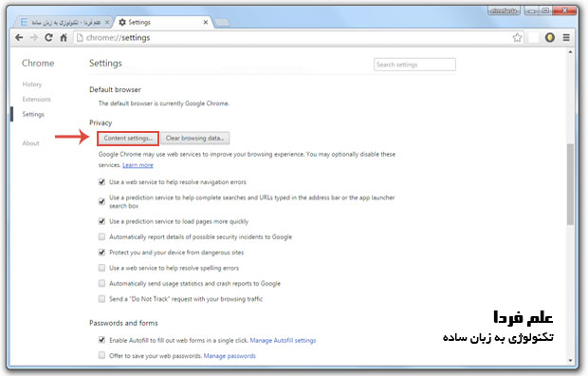588x376 pixels.
Task: Enable report security incidents to Google
Action: coord(101,236)
